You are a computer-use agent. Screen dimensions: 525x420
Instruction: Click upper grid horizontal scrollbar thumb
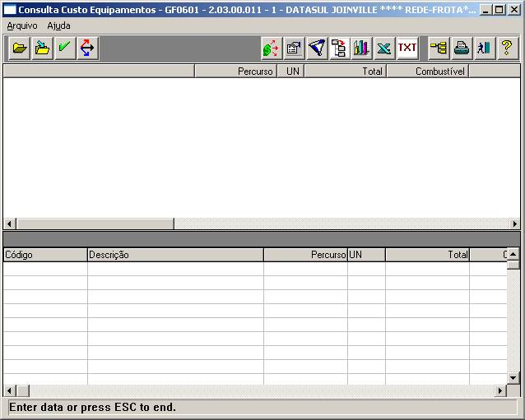[95, 224]
